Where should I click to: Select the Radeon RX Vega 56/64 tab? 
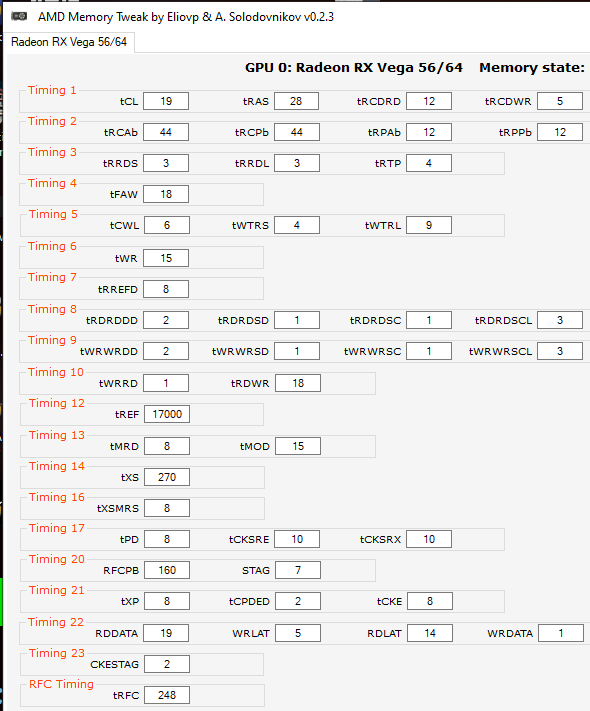69,42
